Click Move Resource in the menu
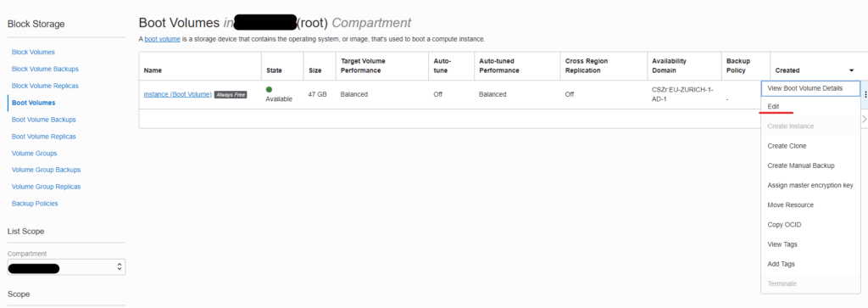 [791, 205]
